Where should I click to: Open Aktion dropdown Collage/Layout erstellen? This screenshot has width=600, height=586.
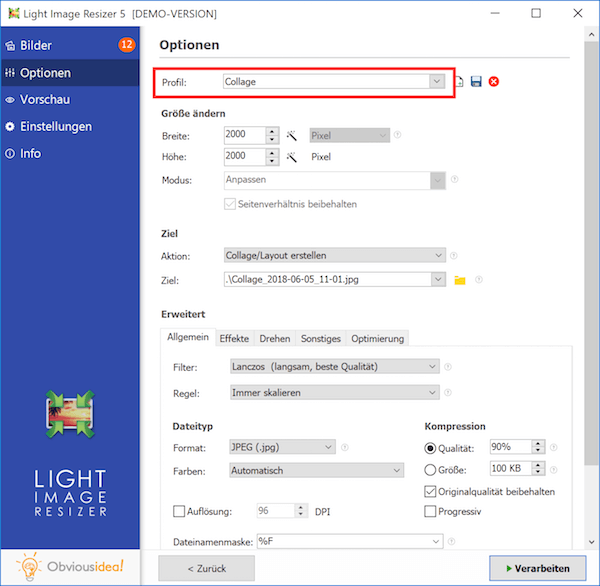(335, 255)
